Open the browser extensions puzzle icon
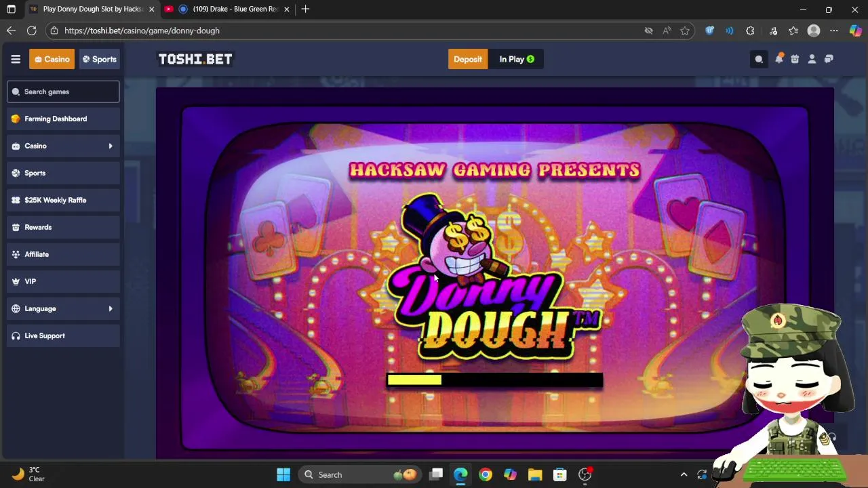This screenshot has height=488, width=868. [x=750, y=30]
